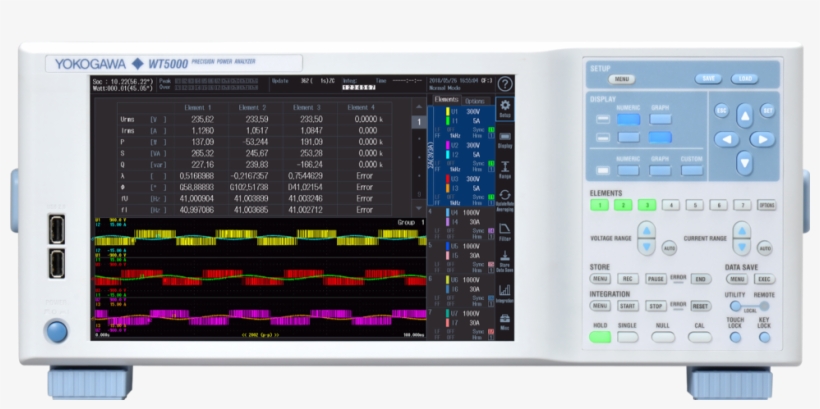This screenshot has width=820, height=409.
Task: Push the CAL key
Action: 700,337
